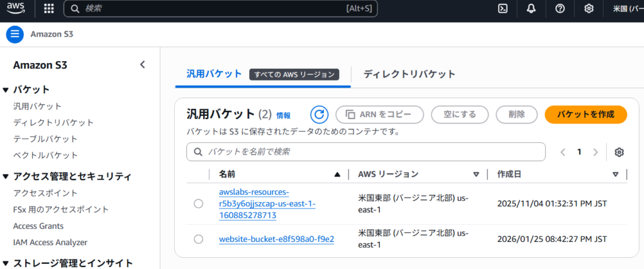This screenshot has height=269, width=644.
Task: Open the top bar settings gear
Action: (589, 9)
